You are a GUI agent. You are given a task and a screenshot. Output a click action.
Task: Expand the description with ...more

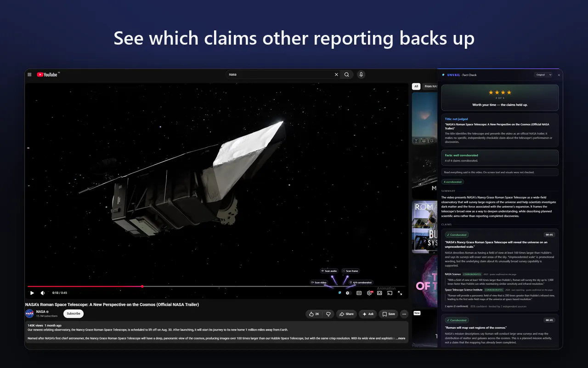click(x=401, y=338)
